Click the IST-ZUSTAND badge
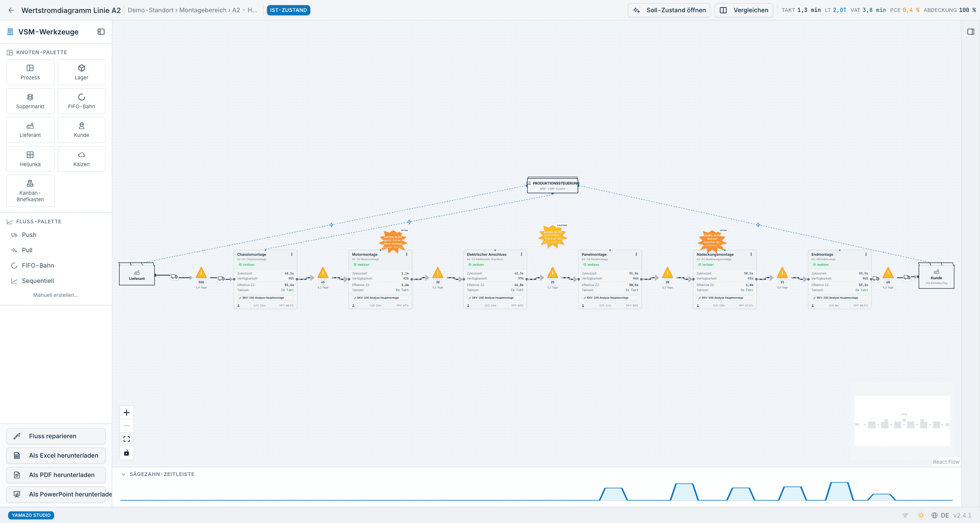The height and width of the screenshot is (523, 980). 288,10
